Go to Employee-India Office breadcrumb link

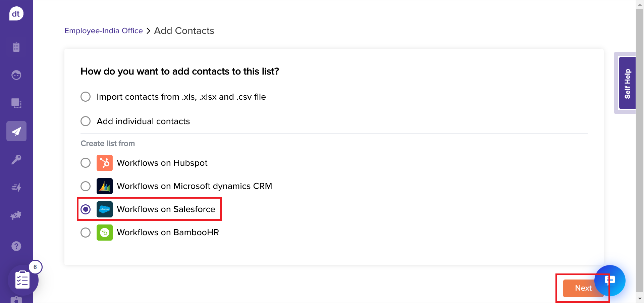pos(103,31)
